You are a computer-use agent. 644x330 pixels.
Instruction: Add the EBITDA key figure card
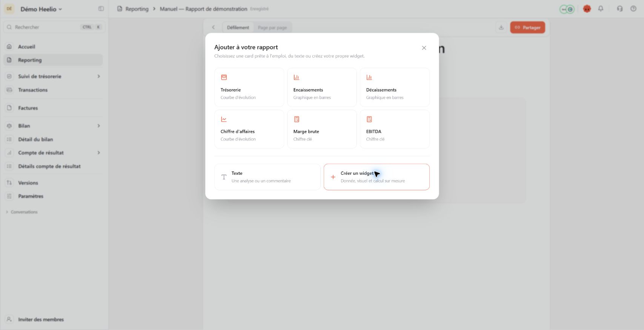tap(395, 129)
